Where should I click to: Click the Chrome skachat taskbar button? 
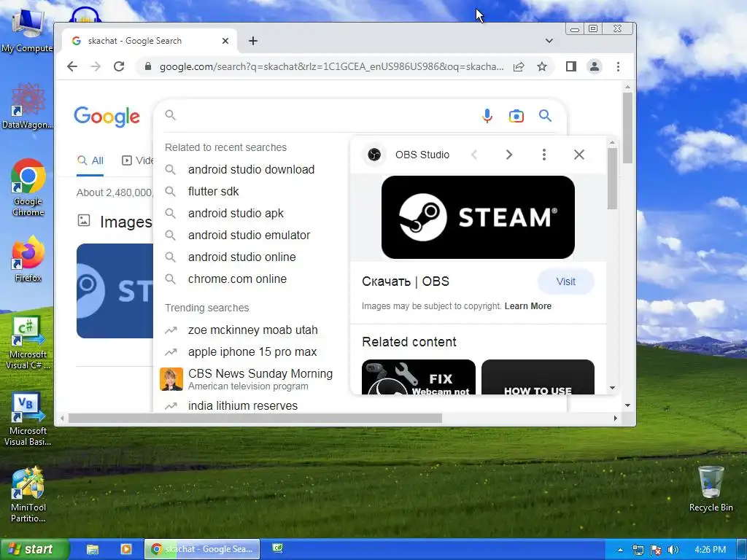tap(202, 549)
